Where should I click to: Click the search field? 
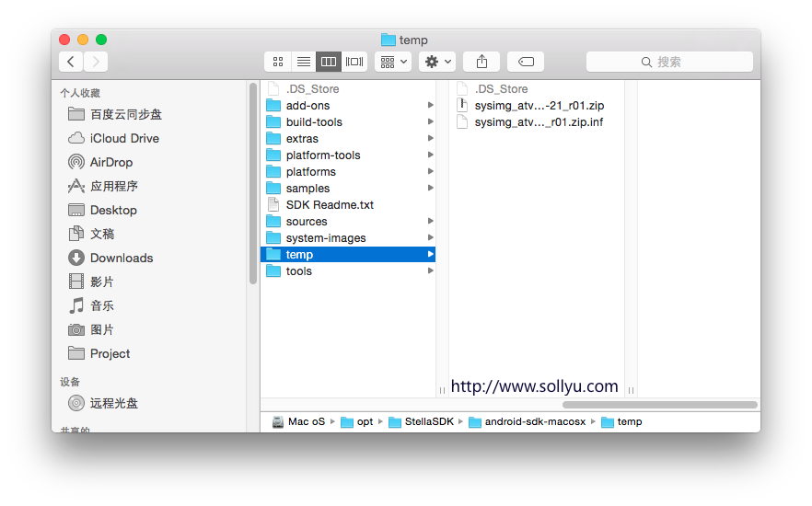669,62
